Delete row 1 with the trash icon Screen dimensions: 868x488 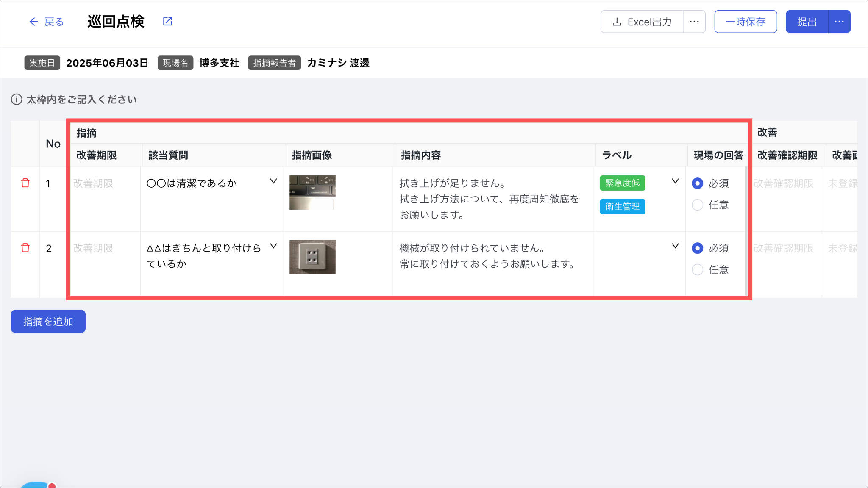point(25,183)
